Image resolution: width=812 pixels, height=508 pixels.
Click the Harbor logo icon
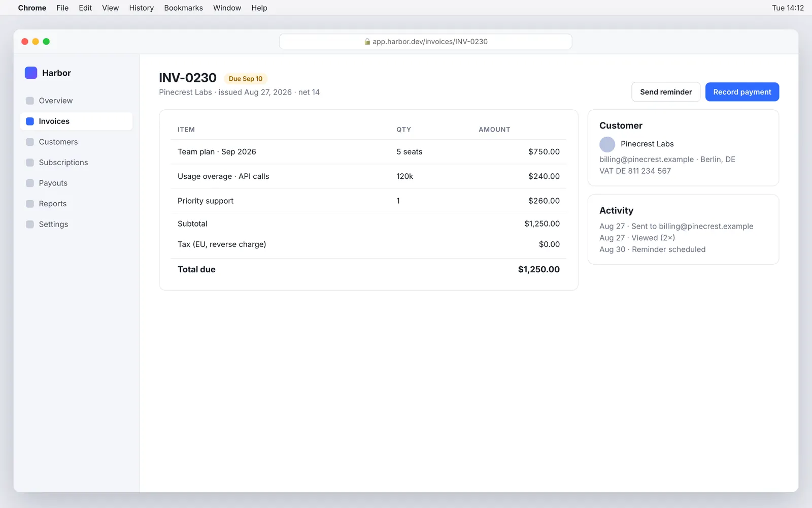31,73
